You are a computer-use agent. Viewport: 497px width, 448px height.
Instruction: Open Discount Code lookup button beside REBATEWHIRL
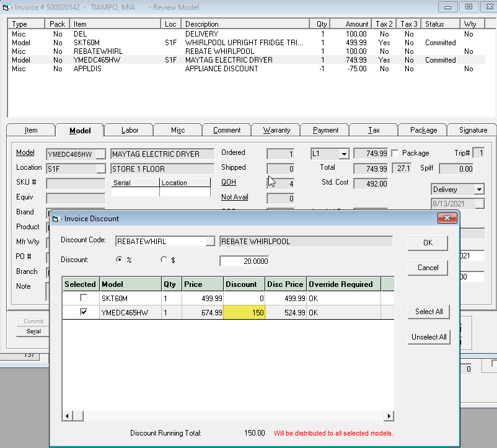click(x=210, y=242)
